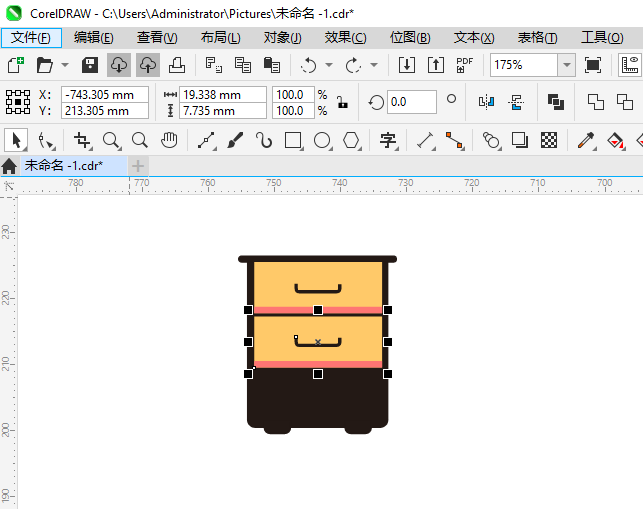The height and width of the screenshot is (509, 643).
Task: Click the zoom level 175% field
Action: [524, 65]
